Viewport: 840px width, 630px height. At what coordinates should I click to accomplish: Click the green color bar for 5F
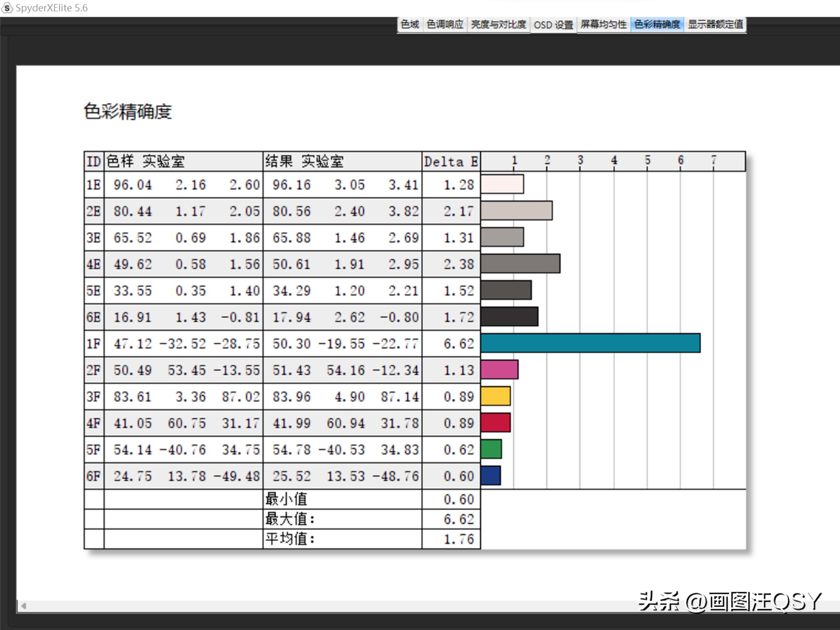click(x=491, y=449)
